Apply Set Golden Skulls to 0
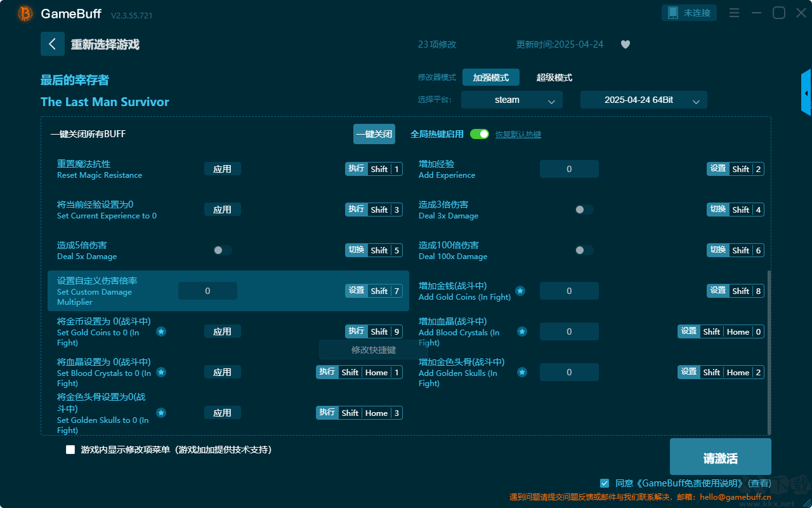The width and height of the screenshot is (812, 508). pos(223,413)
